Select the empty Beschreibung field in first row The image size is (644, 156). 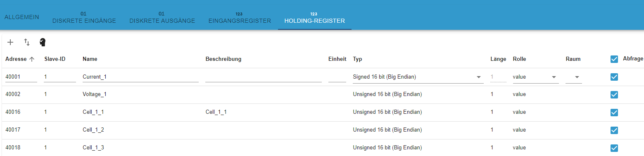(x=264, y=77)
